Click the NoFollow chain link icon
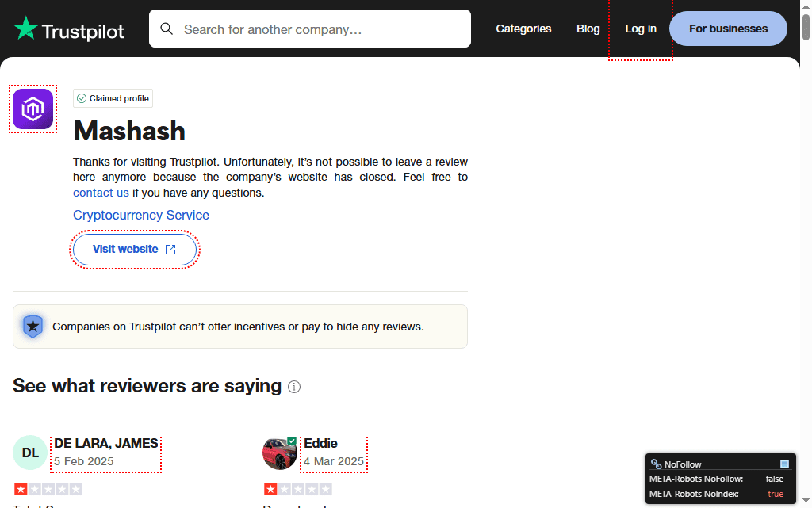Screen dimensions: 812x508 tap(656, 464)
